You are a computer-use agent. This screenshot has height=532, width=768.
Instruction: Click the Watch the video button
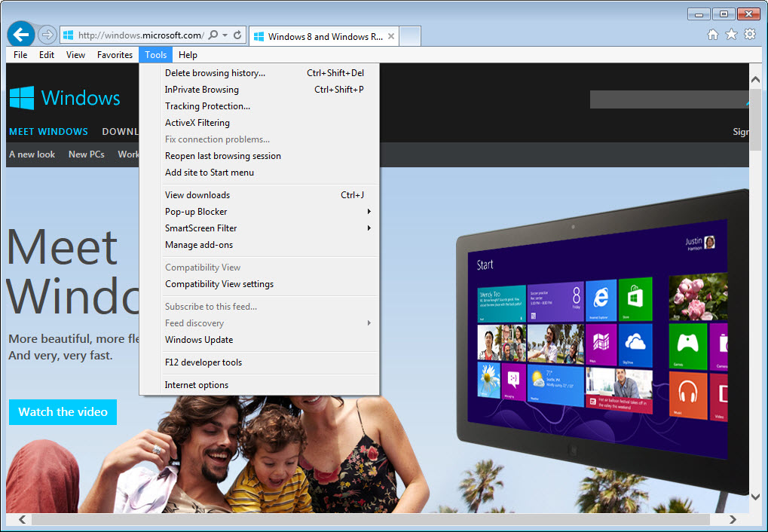[63, 412]
